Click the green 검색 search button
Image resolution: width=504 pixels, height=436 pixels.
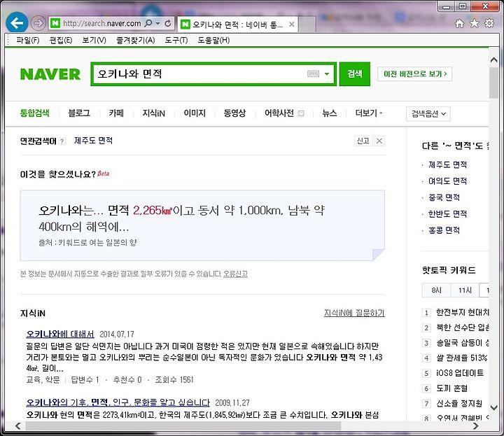pos(354,74)
